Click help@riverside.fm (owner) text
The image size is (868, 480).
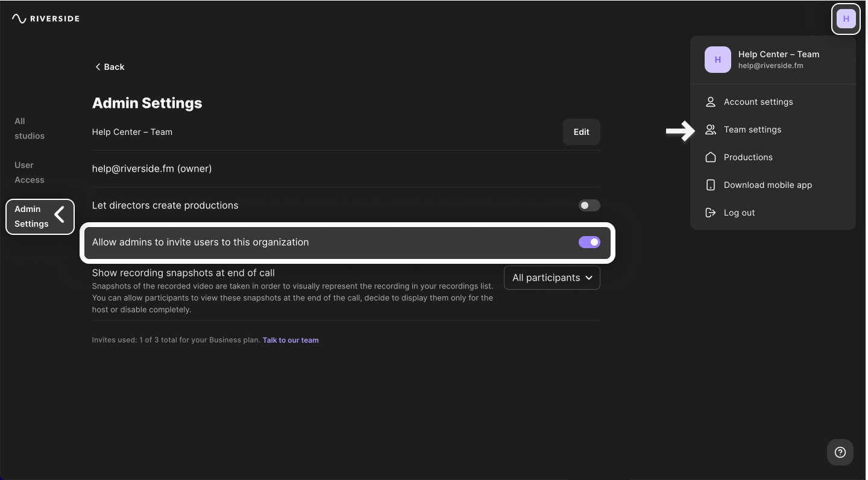click(152, 169)
